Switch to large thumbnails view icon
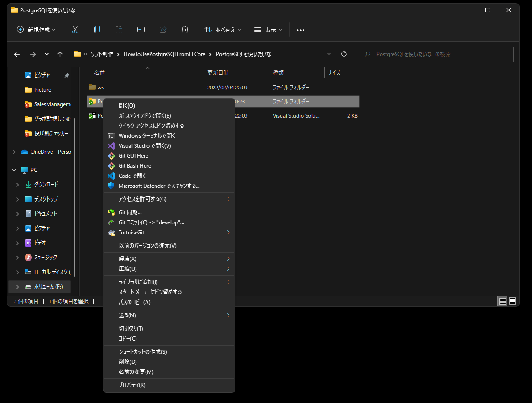The height and width of the screenshot is (403, 532). (512, 301)
